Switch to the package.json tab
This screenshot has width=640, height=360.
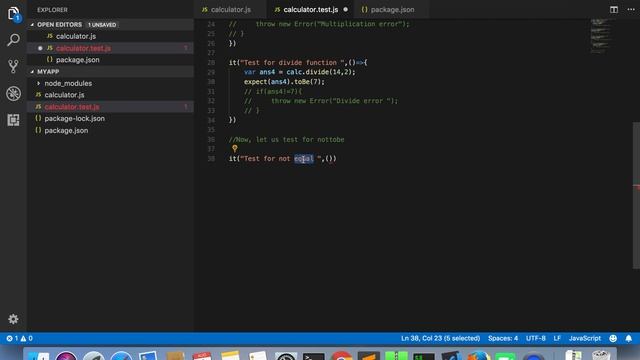(x=388, y=9)
